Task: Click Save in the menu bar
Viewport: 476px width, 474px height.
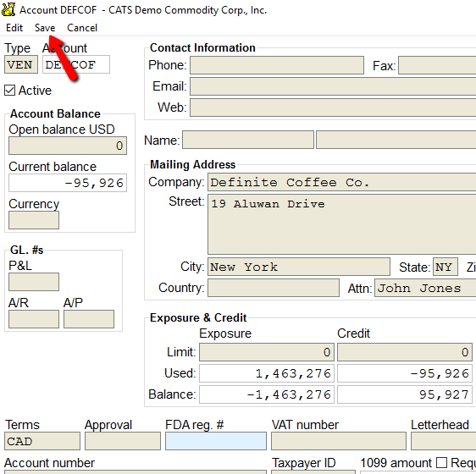Action: tap(45, 28)
